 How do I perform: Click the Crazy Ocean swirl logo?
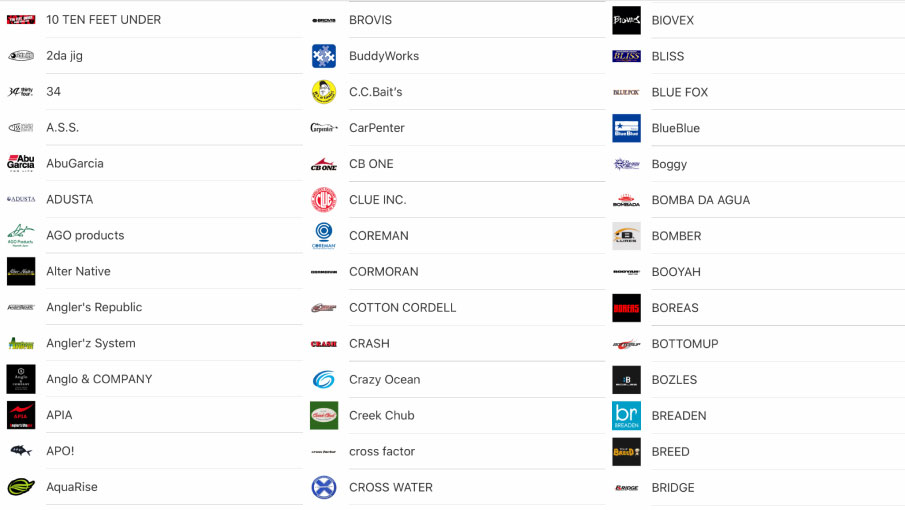coord(324,380)
